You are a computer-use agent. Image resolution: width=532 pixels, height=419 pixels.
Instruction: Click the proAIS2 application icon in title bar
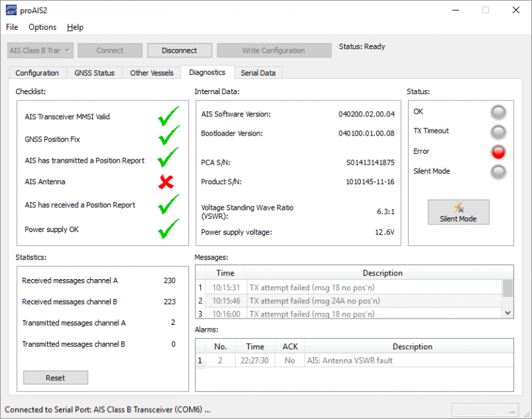point(12,10)
